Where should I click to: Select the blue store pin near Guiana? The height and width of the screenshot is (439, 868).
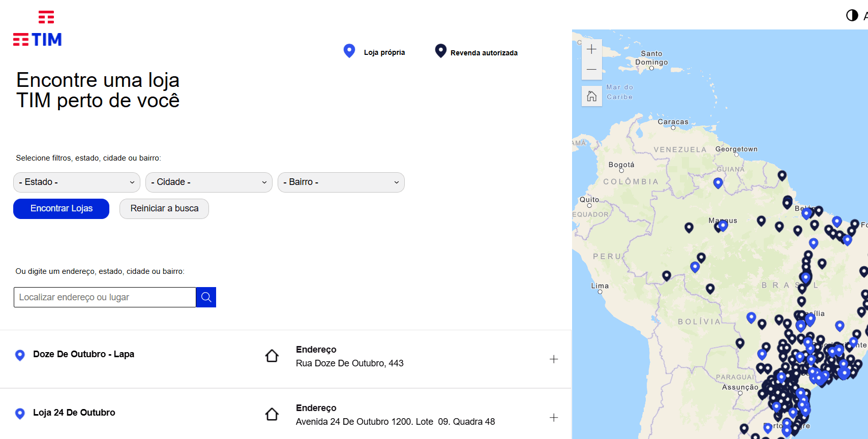718,183
